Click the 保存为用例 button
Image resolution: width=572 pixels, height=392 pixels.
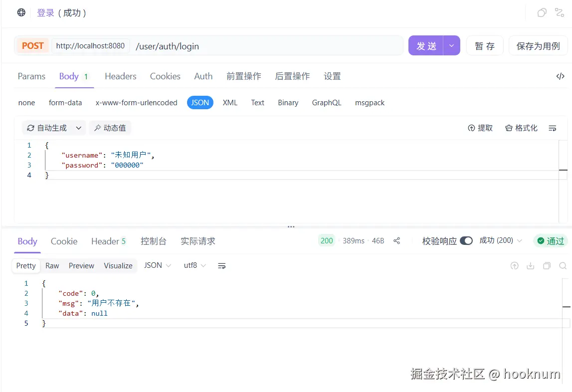click(538, 46)
